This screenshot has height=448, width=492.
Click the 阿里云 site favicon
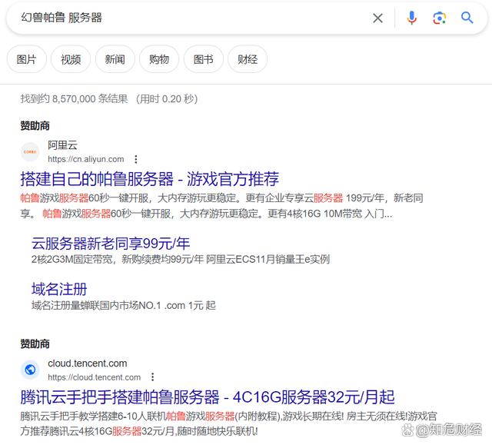coord(30,152)
